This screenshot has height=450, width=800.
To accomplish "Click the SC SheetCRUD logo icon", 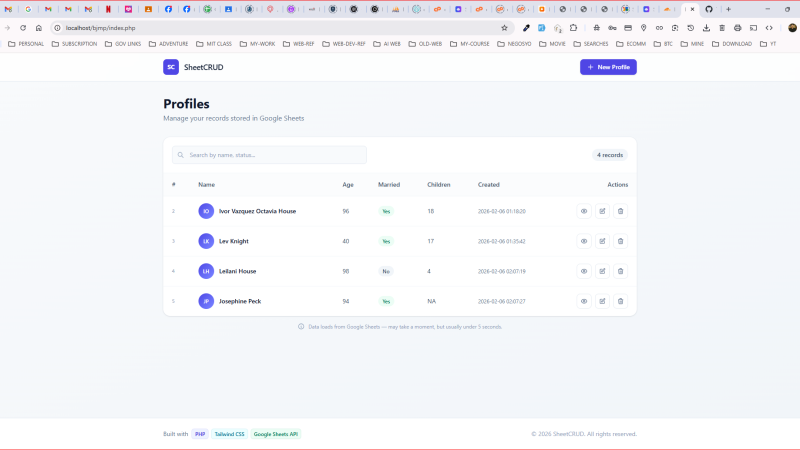I will [171, 67].
